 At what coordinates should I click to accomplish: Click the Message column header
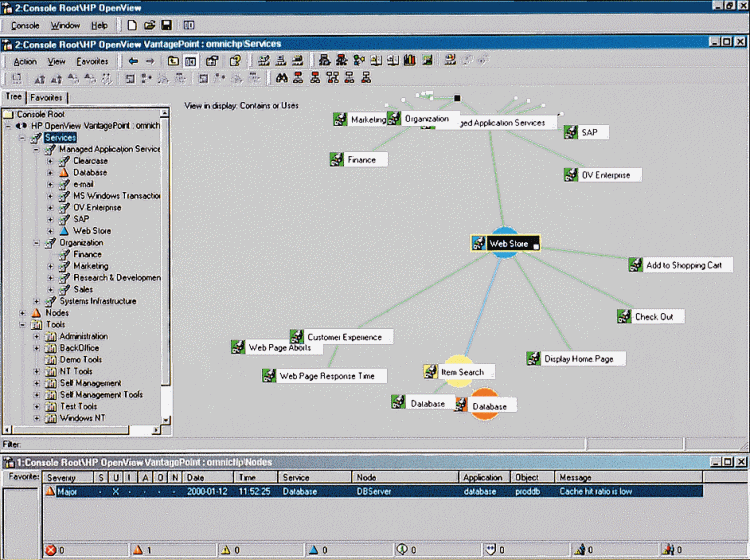628,477
